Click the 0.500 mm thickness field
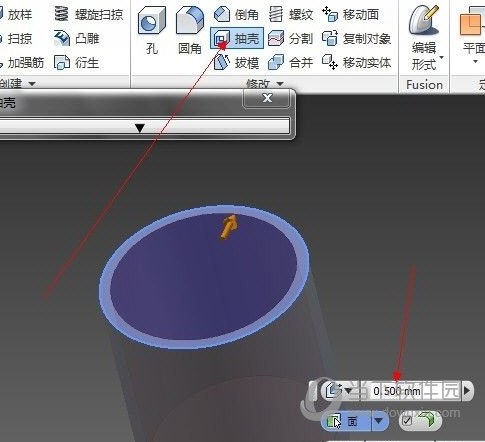The image size is (485, 442). click(412, 391)
